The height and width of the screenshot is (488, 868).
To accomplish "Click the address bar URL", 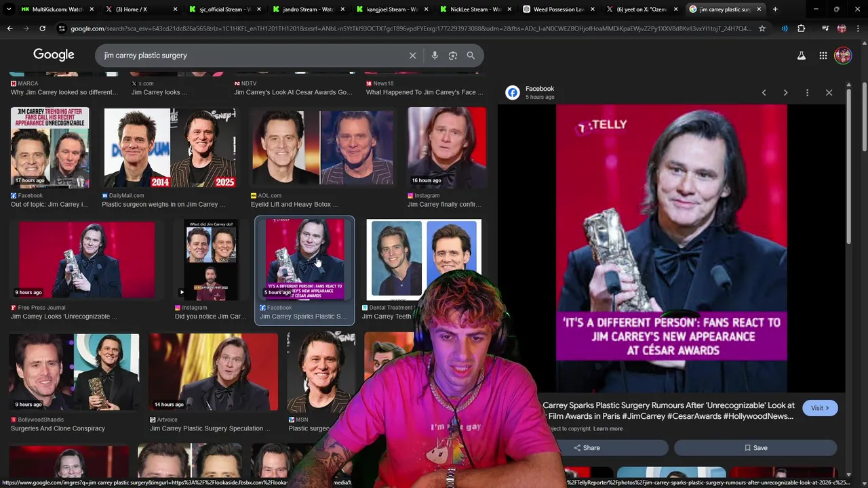I will [410, 28].
